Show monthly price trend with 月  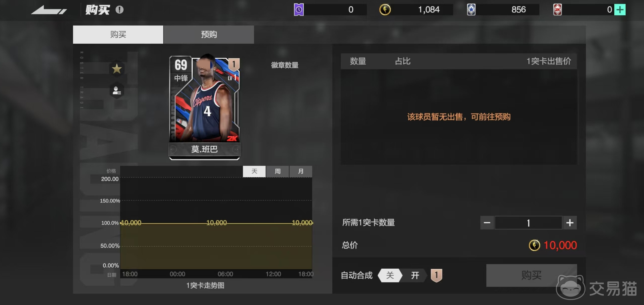pos(301,171)
